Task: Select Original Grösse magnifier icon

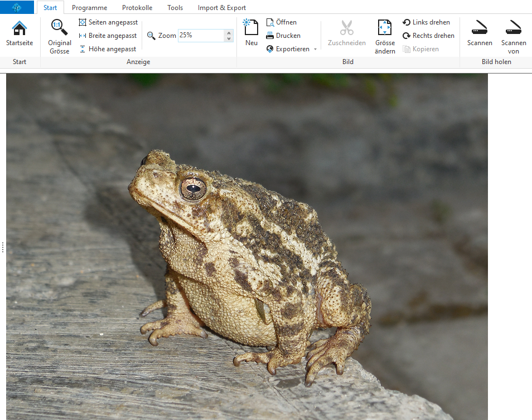Action: point(59,28)
